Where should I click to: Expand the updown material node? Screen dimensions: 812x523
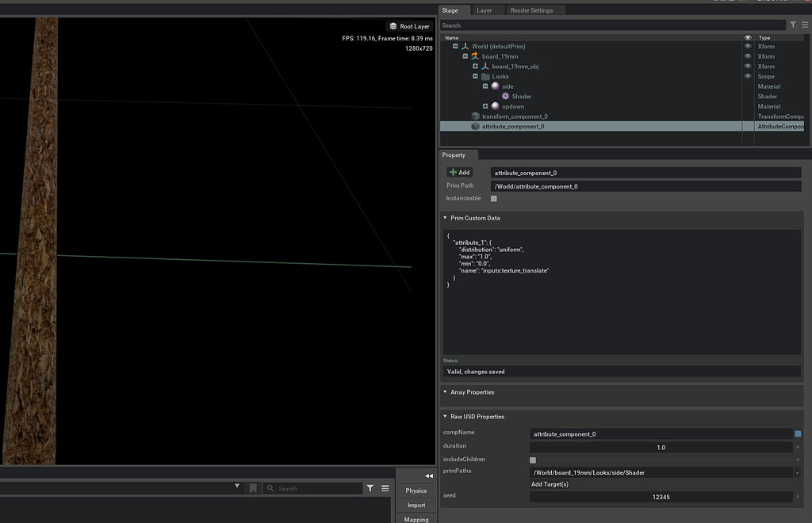485,106
